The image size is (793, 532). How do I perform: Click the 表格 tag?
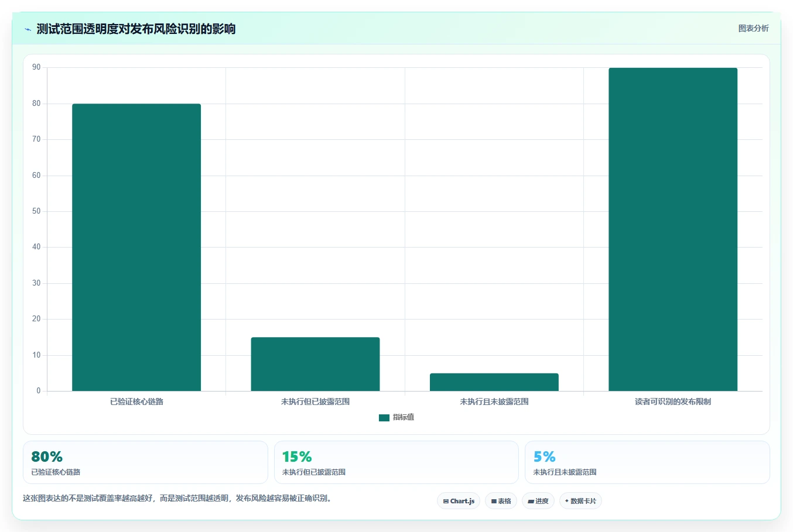coord(501,501)
